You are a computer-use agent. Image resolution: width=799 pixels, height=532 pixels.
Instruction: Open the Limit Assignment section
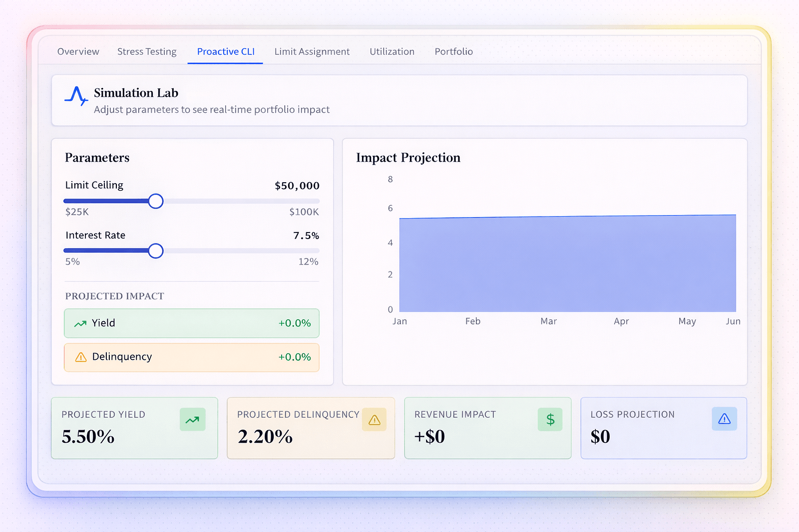click(312, 51)
